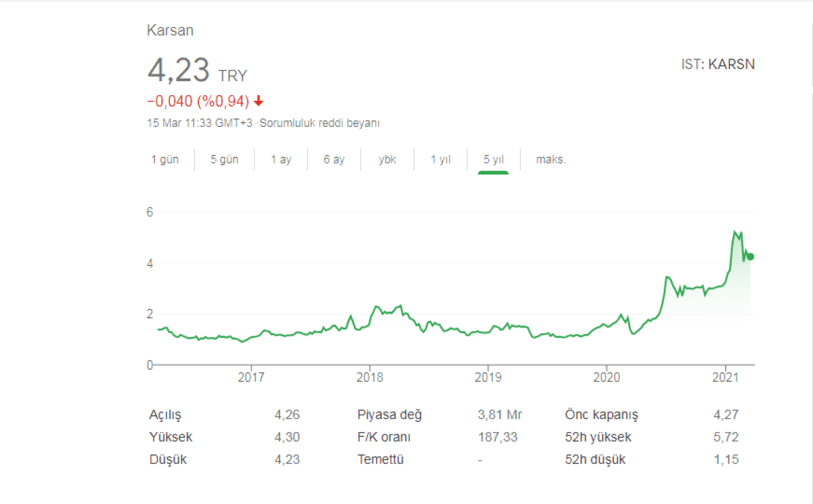This screenshot has width=813, height=504.
Task: Select the 5 yıl chart tab
Action: (494, 160)
